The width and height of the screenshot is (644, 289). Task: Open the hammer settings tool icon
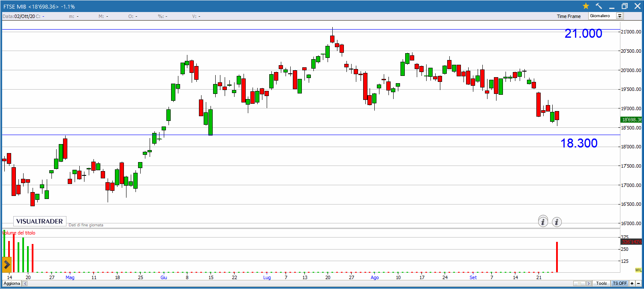[599, 6]
